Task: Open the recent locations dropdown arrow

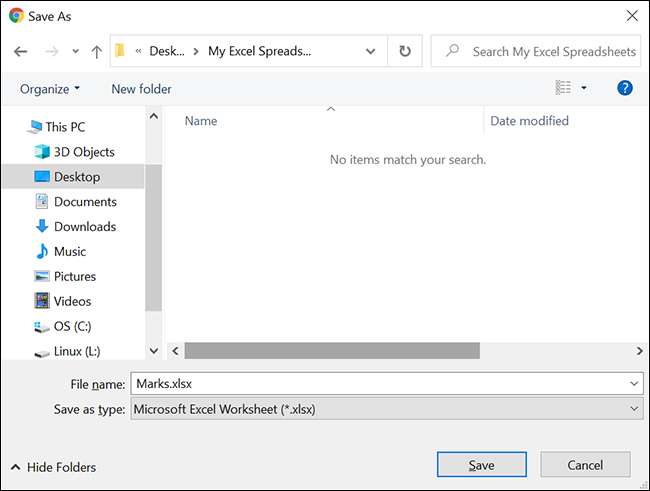Action: [75, 51]
